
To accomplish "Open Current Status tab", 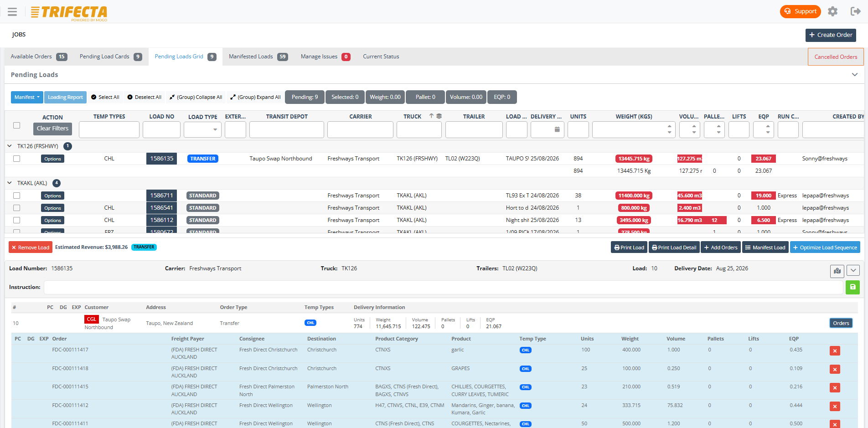I will coord(381,57).
